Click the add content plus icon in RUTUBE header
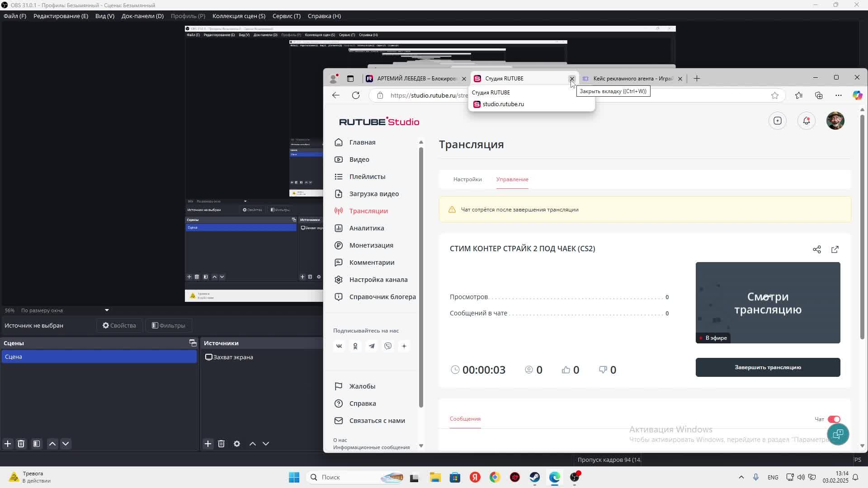Viewport: 868px width, 488px height. point(778,121)
